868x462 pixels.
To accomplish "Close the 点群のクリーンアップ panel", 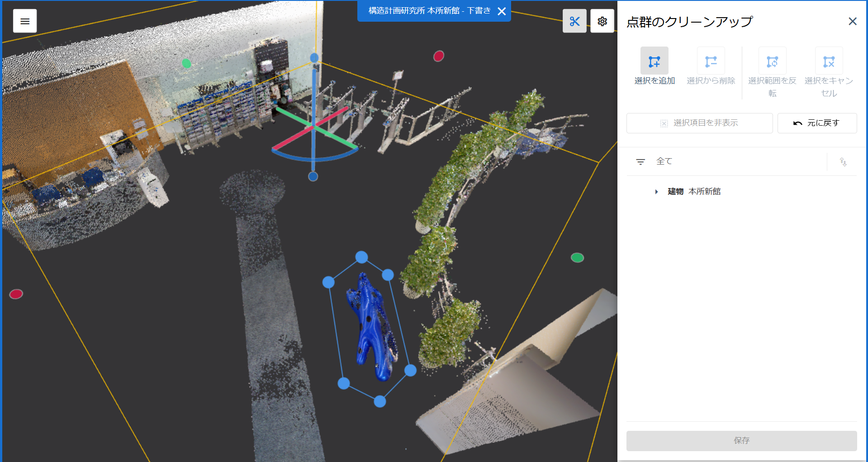I will 853,21.
